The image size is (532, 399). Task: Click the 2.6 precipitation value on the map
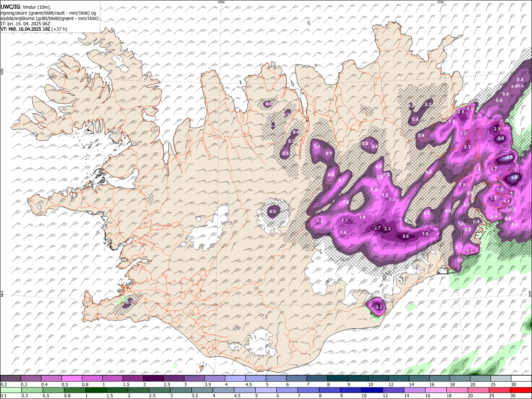pyautogui.click(x=406, y=236)
